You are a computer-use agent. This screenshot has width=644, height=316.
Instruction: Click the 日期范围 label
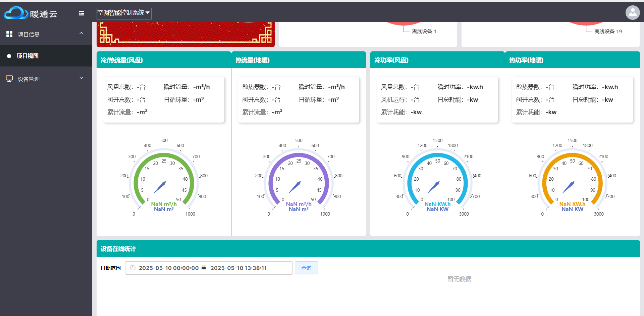[111, 268]
